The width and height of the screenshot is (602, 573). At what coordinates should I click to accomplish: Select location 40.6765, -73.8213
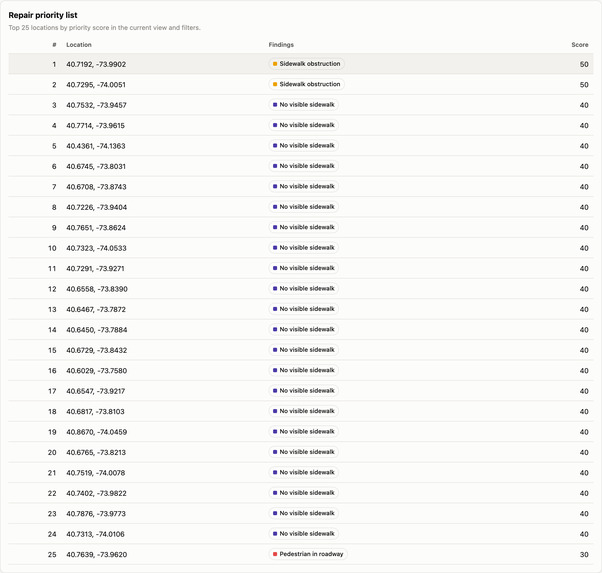(96, 452)
